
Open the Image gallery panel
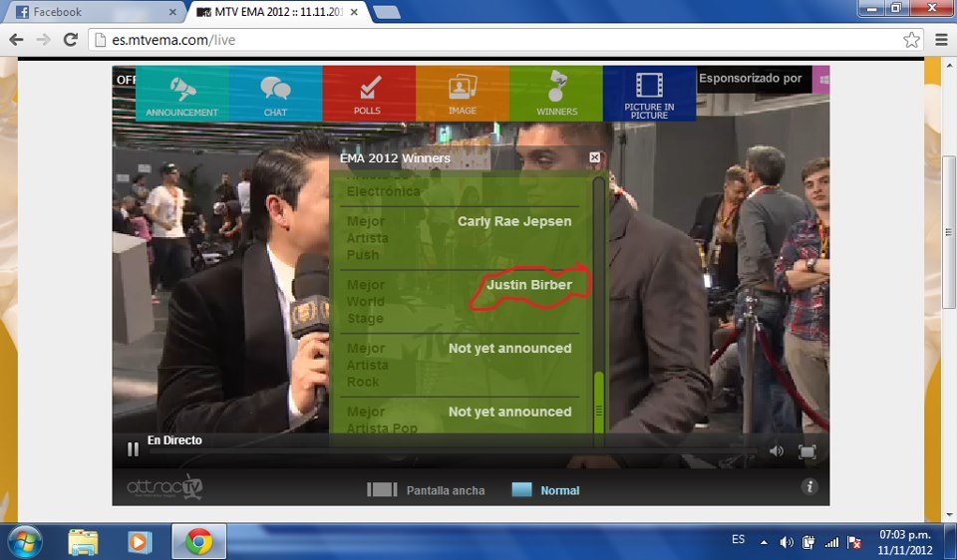coord(462,94)
